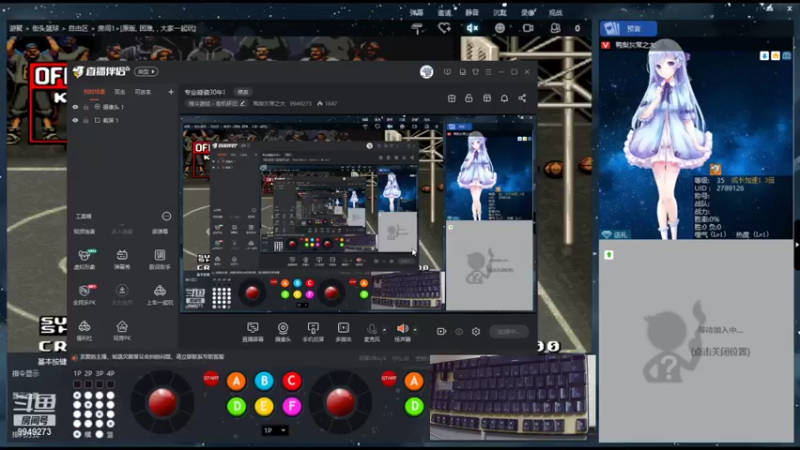
Task: Add a 多媒体 media source
Action: [x=343, y=332]
